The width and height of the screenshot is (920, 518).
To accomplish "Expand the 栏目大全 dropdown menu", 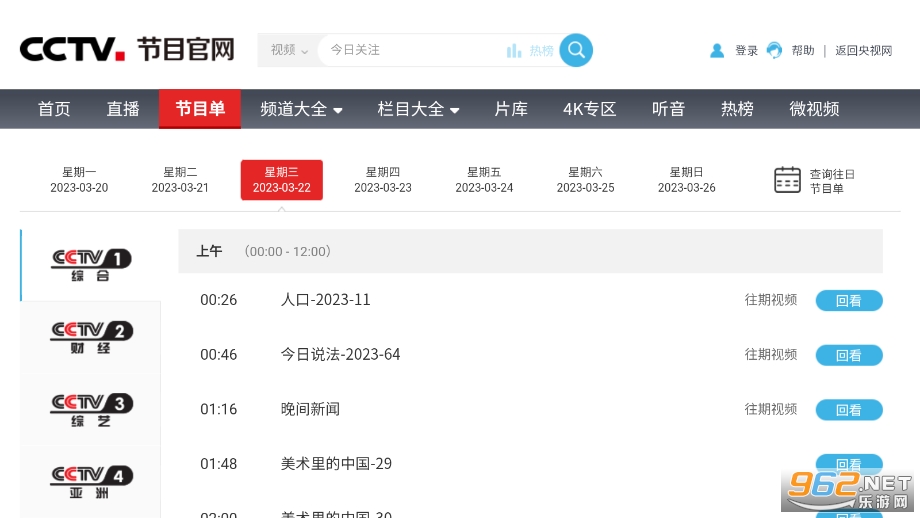I will [x=418, y=110].
